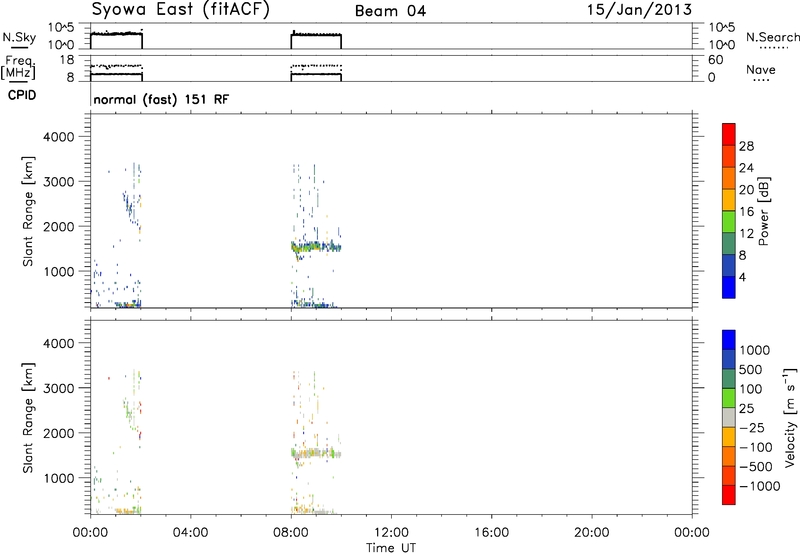This screenshot has height=554, width=800.
Task: Pick the red top segment of power colorbar
Action: pyautogui.click(x=729, y=135)
